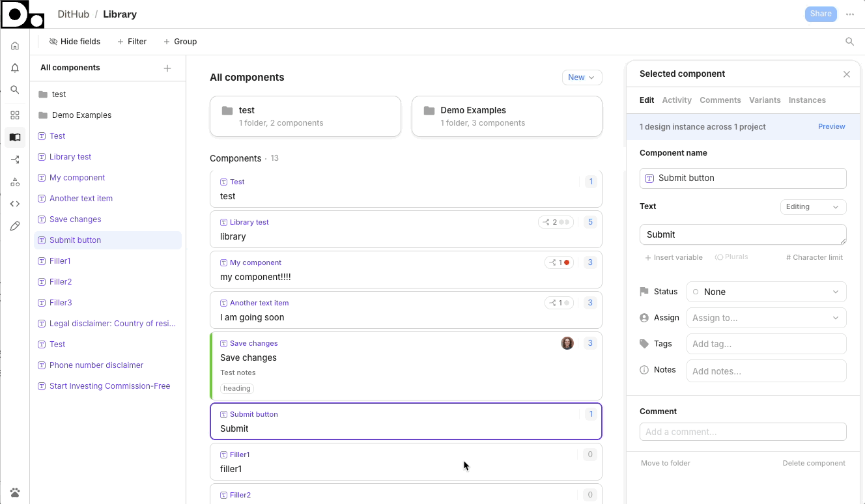Switch to the Activity tab

677,100
